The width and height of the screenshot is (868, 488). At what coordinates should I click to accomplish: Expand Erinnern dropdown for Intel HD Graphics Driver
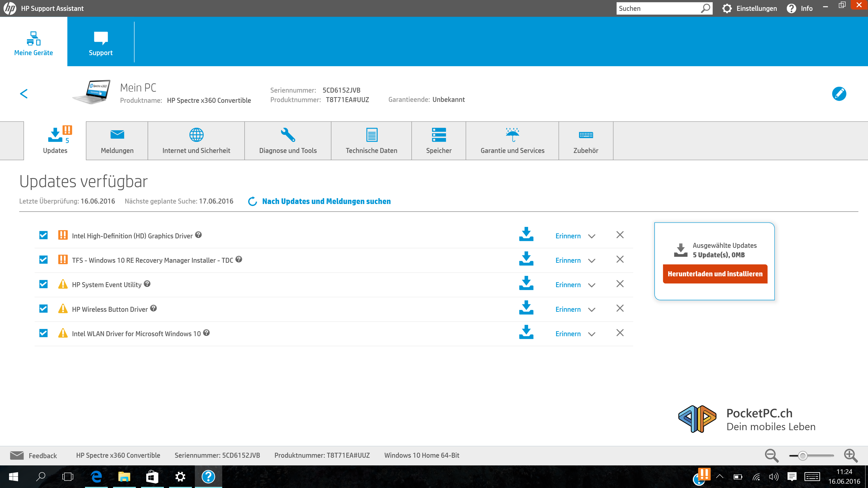tap(591, 236)
